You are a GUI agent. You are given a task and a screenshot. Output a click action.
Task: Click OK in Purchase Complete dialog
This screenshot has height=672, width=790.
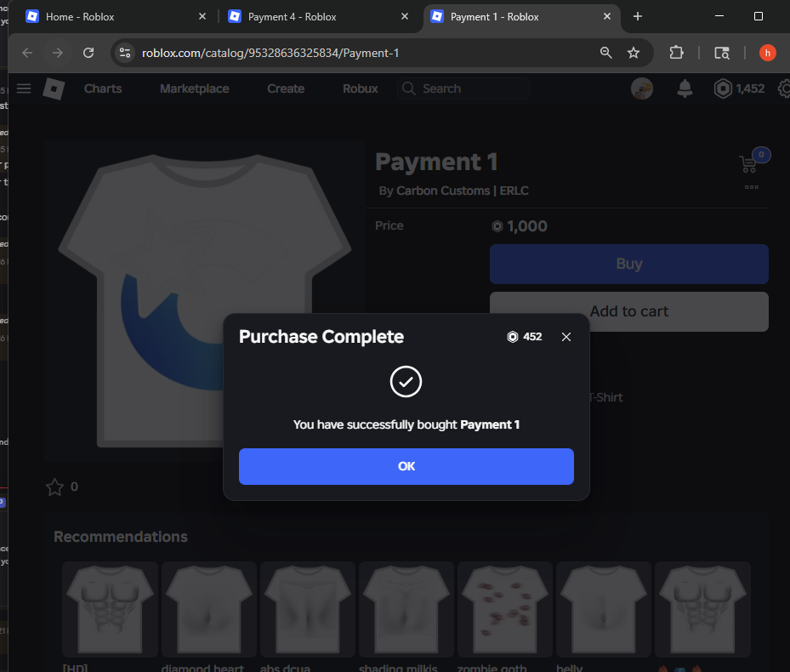coord(406,466)
